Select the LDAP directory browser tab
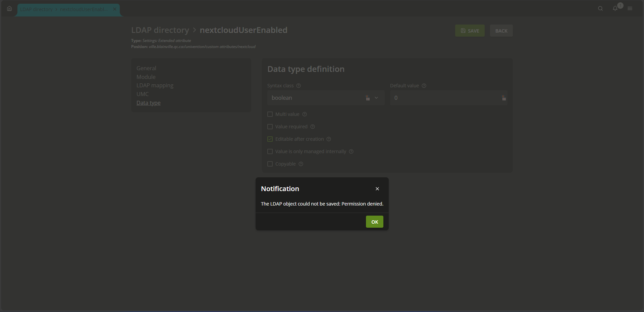This screenshot has height=312, width=644. 68,9
